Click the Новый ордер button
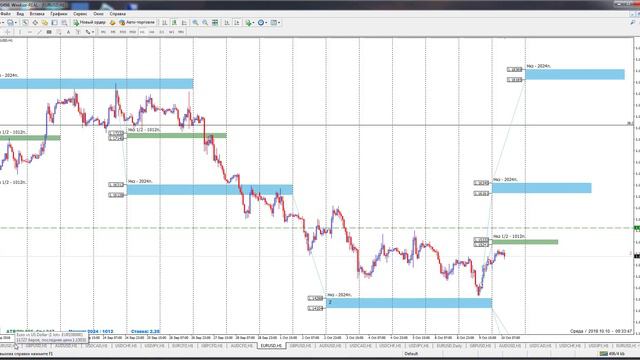This screenshot has width=640, height=360. coord(89,22)
